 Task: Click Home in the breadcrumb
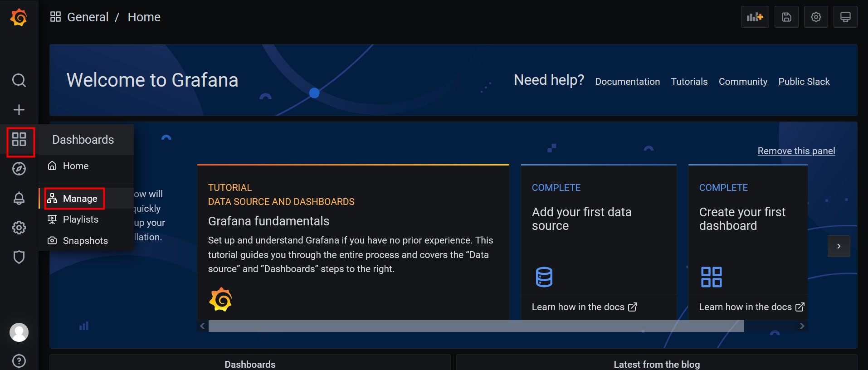pyautogui.click(x=144, y=17)
